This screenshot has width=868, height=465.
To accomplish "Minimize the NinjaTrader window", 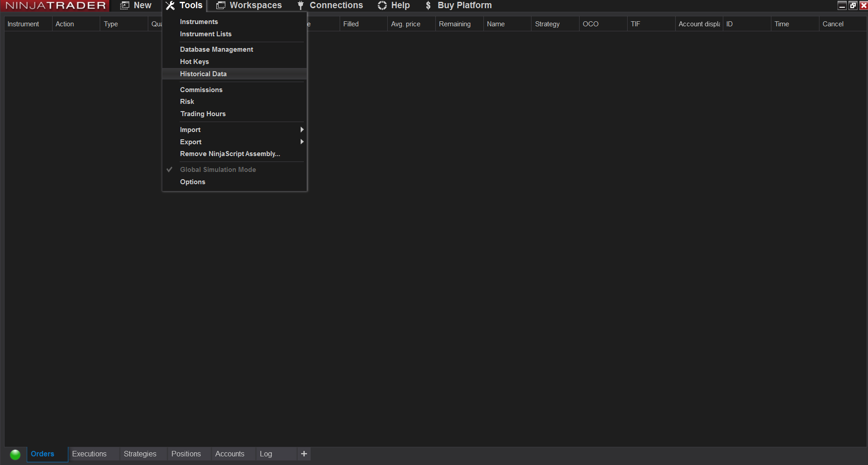I will coord(842,5).
